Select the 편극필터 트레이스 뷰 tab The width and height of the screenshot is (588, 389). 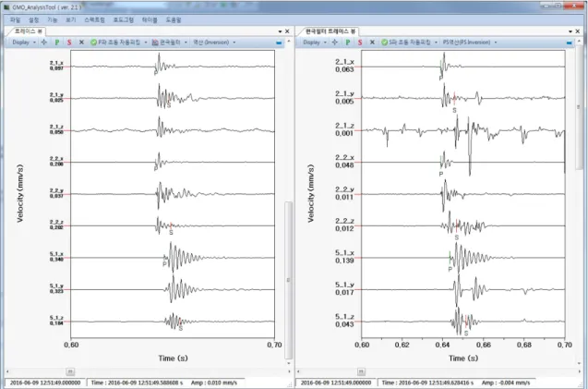pyautogui.click(x=330, y=31)
